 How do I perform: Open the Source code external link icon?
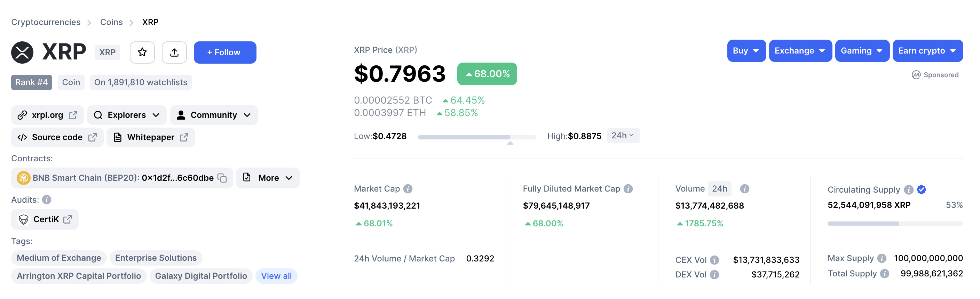(94, 137)
